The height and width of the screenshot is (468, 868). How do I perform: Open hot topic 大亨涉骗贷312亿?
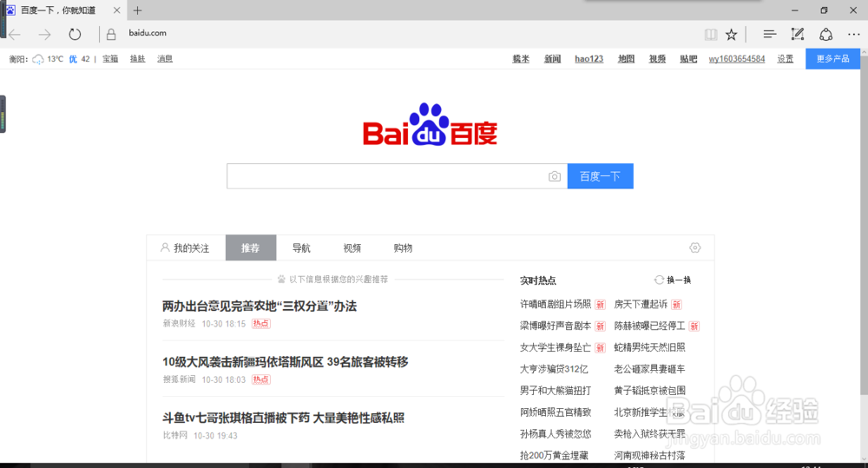point(554,369)
